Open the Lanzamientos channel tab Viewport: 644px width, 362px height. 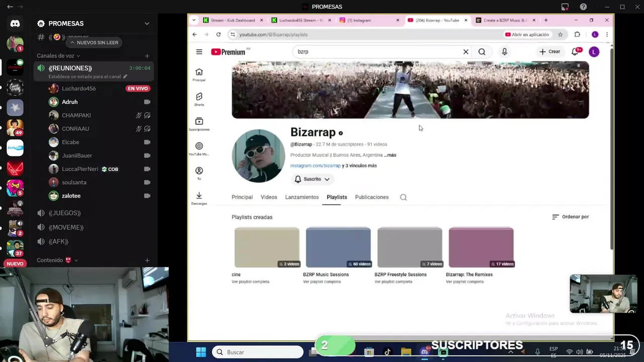point(302,197)
